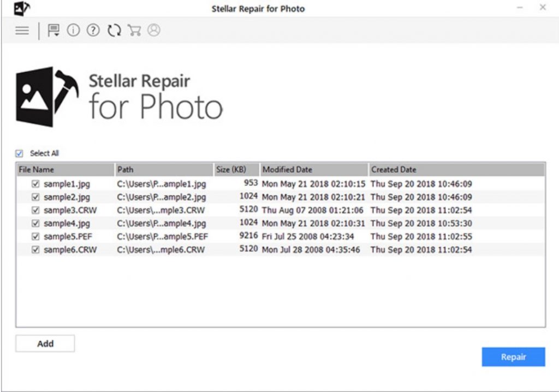The width and height of the screenshot is (559, 392).
Task: Click the Modified Date column header
Action: [x=314, y=169]
